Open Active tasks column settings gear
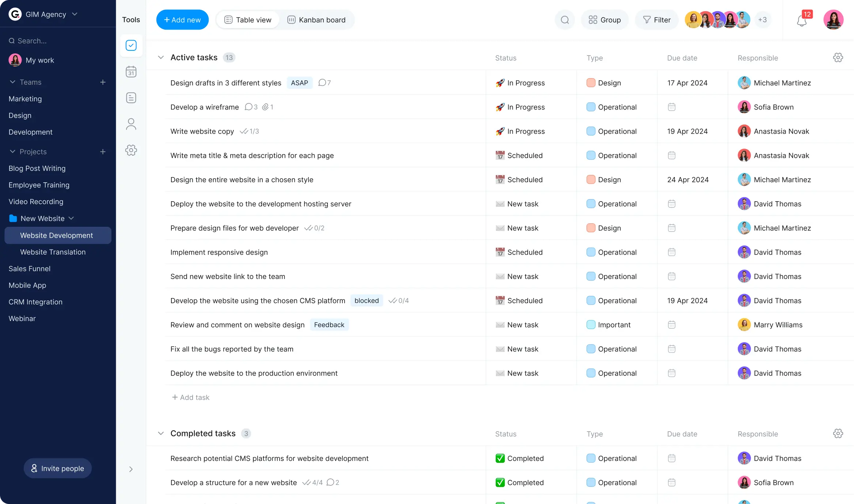 [x=838, y=58]
